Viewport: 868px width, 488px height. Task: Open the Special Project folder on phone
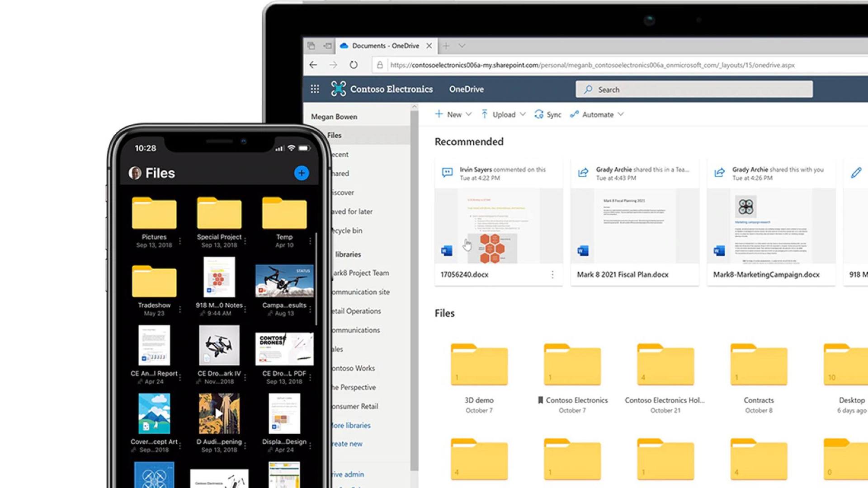click(219, 213)
